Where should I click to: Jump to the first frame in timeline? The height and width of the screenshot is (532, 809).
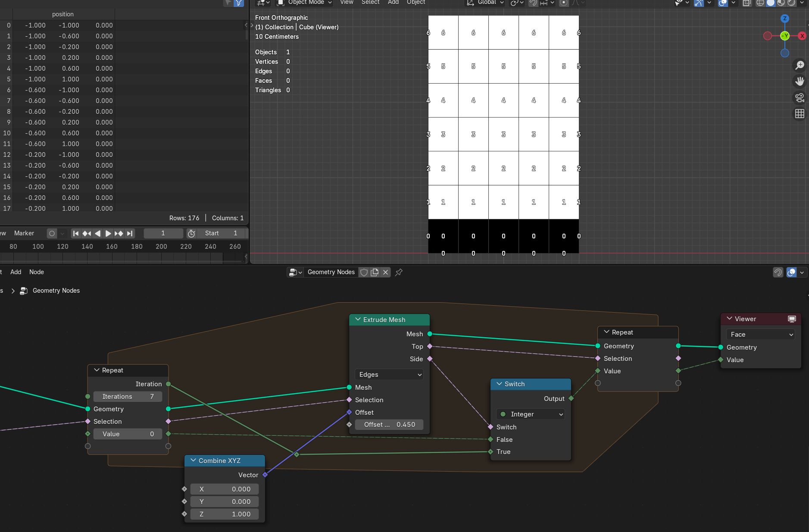[76, 233]
